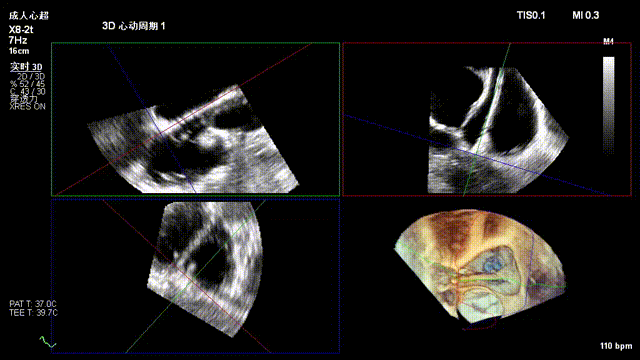The image size is (640, 360).
Task: Select the red-bordered MPR view panel
Action: click(487, 119)
